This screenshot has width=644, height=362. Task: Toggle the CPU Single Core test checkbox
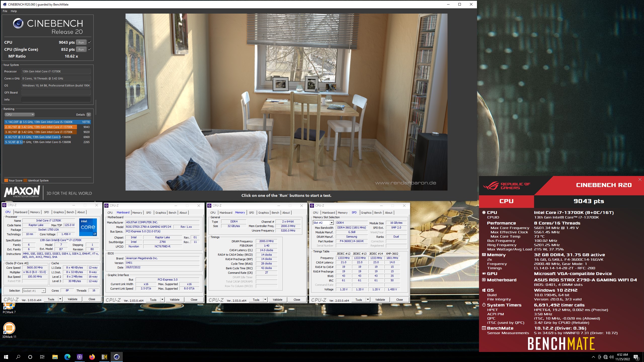[x=90, y=49]
